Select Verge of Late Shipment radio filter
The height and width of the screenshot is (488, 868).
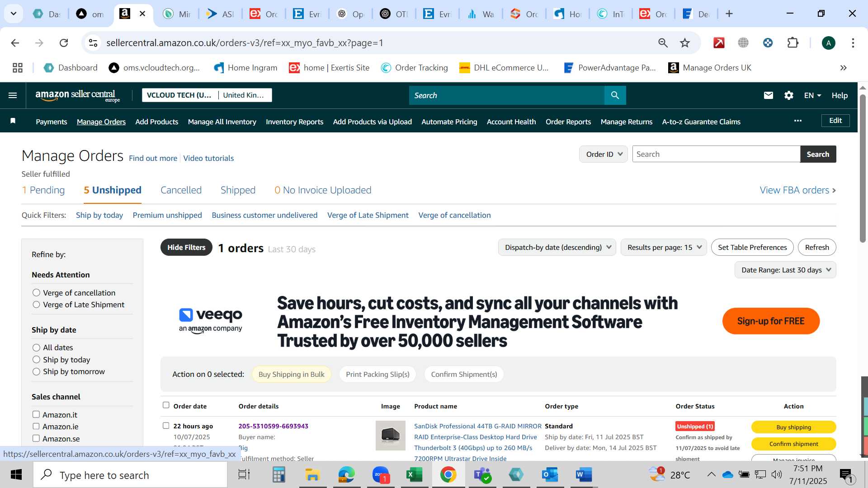click(x=37, y=305)
